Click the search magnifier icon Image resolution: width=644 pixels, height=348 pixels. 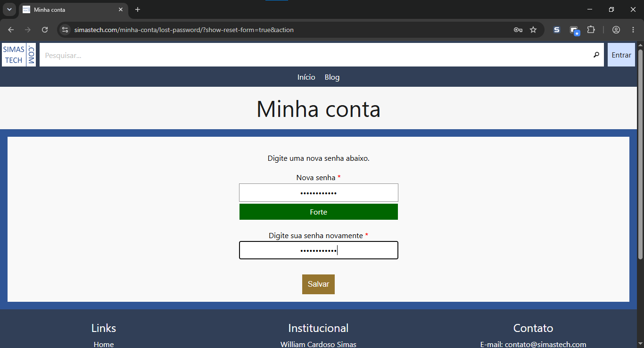pyautogui.click(x=596, y=55)
